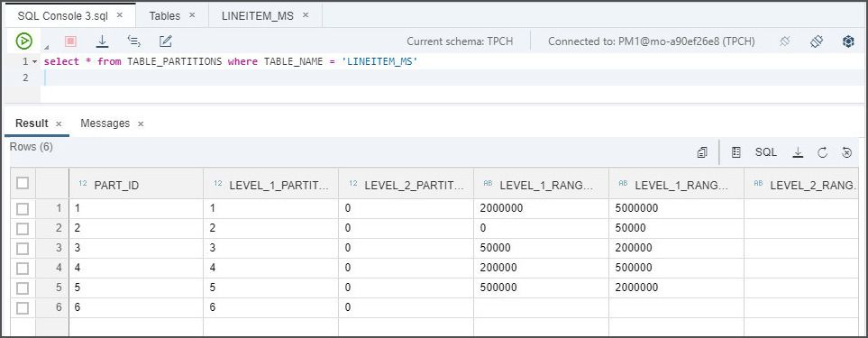Show the SQL statement via the SQL button
Image resolution: width=868 pixels, height=338 pixels.
765,152
